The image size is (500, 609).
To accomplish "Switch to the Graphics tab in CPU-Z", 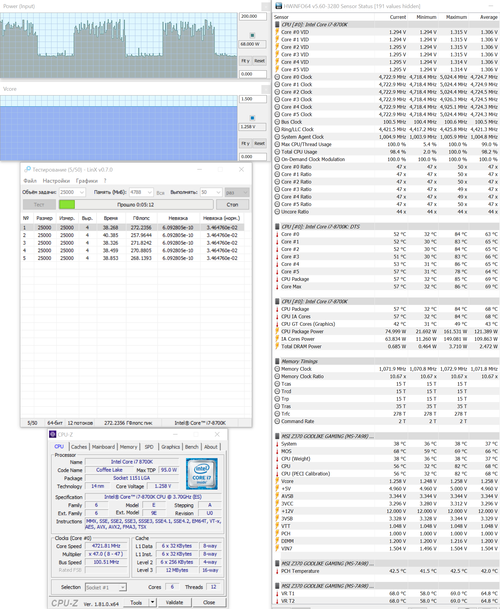I will tap(171, 447).
